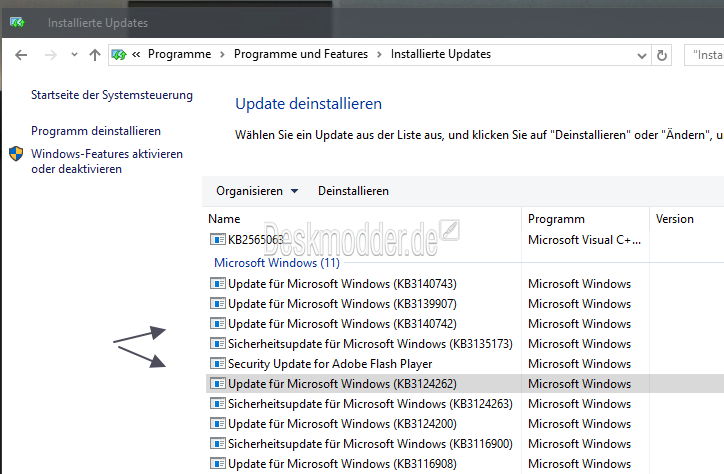This screenshot has height=474, width=724.
Task: Click the icon beside KB3124263
Action: pyautogui.click(x=217, y=404)
